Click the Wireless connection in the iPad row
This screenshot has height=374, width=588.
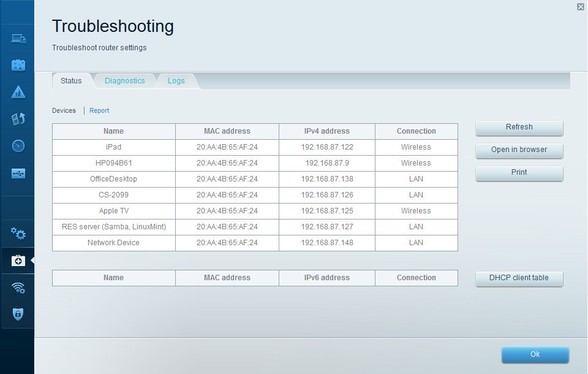[x=416, y=147]
